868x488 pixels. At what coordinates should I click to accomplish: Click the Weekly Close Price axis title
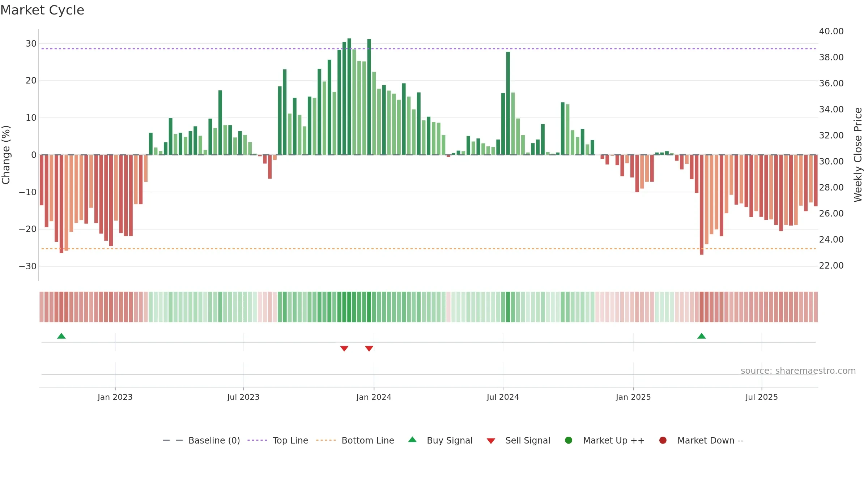coord(858,155)
